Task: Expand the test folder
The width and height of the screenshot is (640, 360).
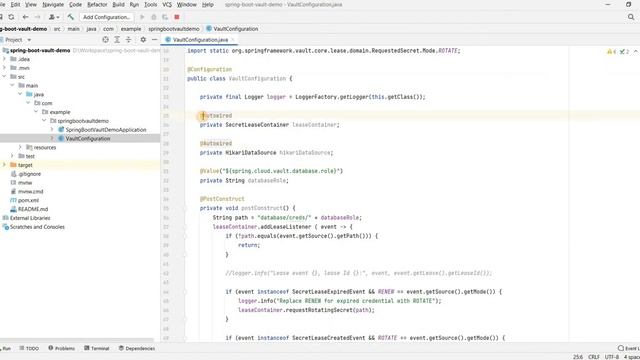Action: coord(12,156)
